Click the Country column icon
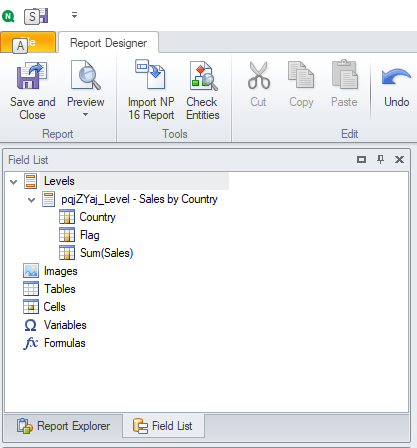Image resolution: width=417 pixels, height=448 pixels. (x=67, y=217)
